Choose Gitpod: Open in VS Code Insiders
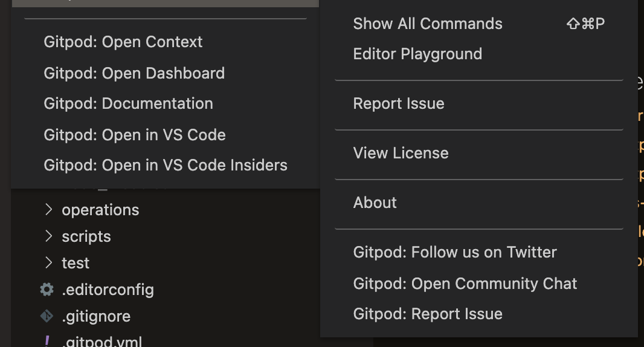The height and width of the screenshot is (347, 644). pos(165,165)
